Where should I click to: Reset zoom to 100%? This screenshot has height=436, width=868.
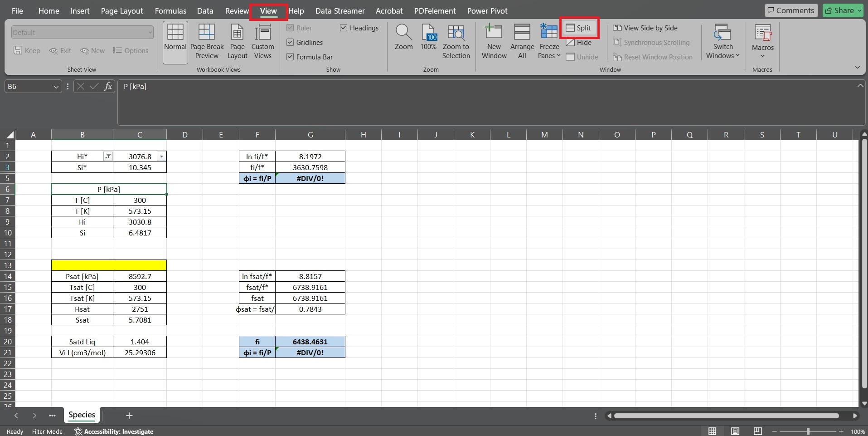click(428, 37)
